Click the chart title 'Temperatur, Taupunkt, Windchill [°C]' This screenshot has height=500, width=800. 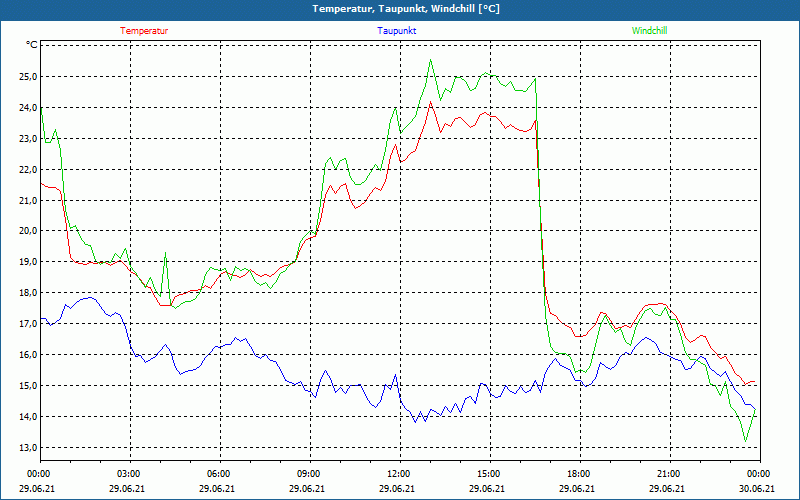pos(406,9)
